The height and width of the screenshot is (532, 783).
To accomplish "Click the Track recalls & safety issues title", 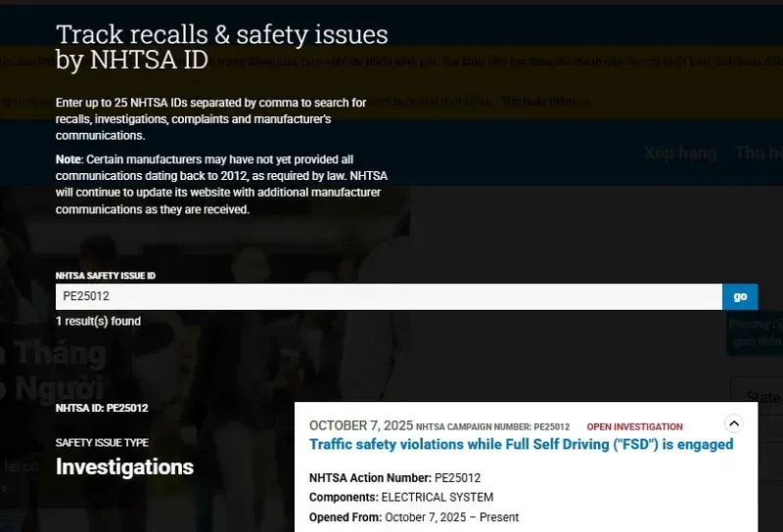I will (221, 47).
